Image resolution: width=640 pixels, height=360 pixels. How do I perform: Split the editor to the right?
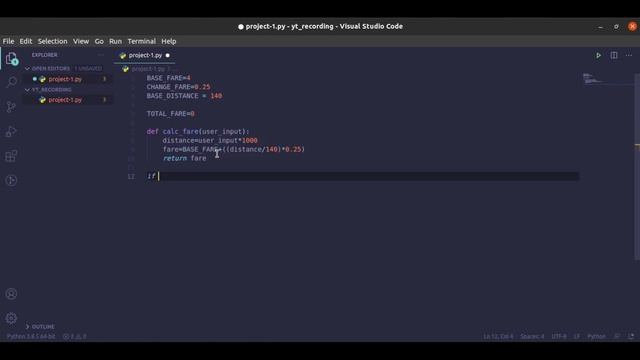[x=613, y=55]
